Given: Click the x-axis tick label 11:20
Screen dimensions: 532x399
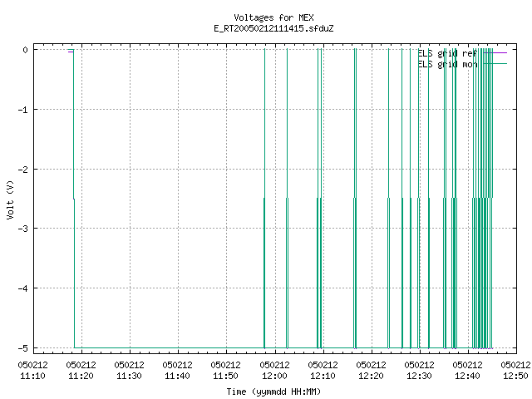Looking at the screenshot, I should pos(81,376).
